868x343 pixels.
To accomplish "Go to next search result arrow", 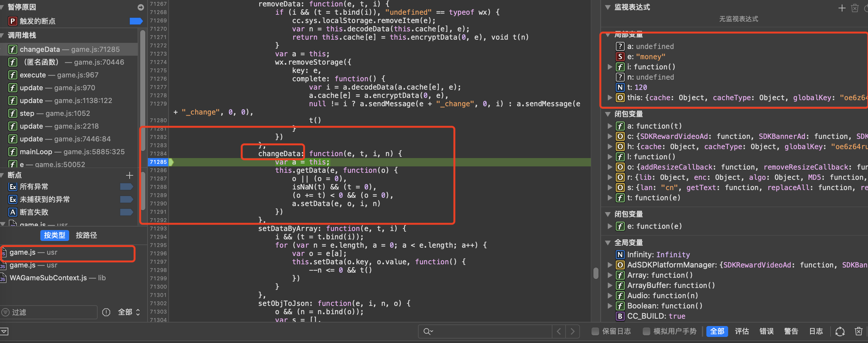I will point(573,332).
